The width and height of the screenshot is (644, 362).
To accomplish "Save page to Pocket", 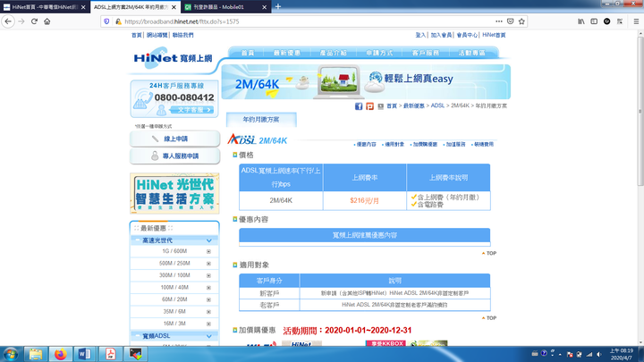I will (510, 21).
